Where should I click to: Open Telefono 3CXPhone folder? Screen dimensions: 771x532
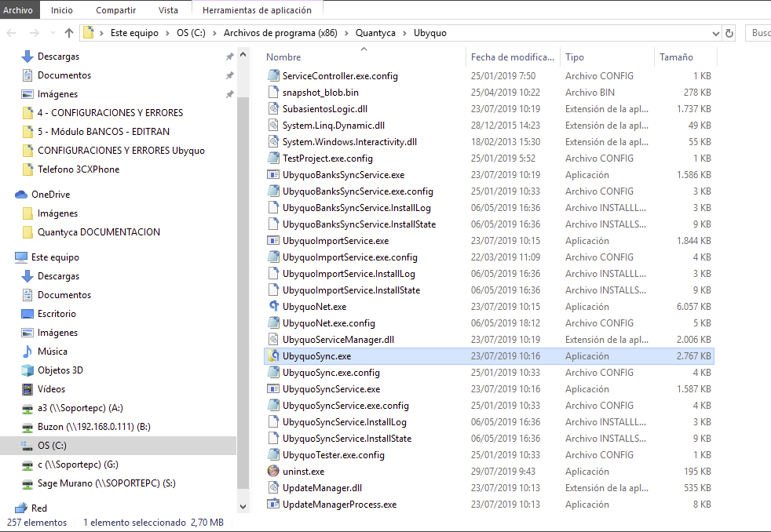click(x=79, y=169)
